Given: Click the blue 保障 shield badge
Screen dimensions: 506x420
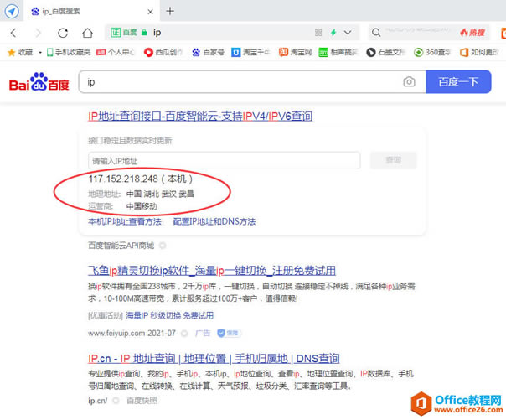Looking at the screenshot, I should click(x=229, y=333).
